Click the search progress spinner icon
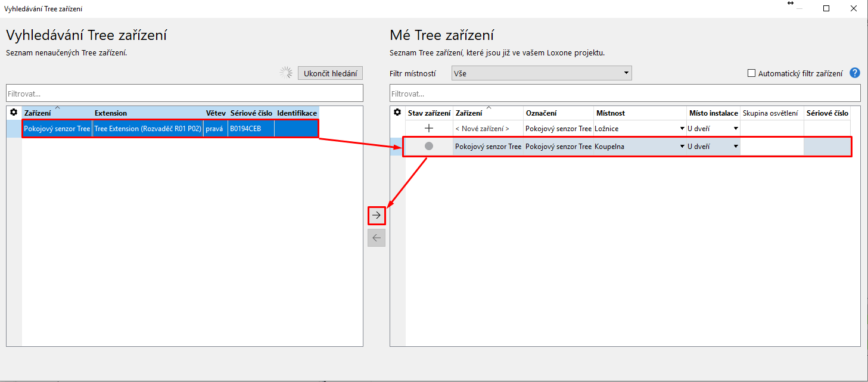The height and width of the screenshot is (382, 868). pyautogui.click(x=285, y=72)
